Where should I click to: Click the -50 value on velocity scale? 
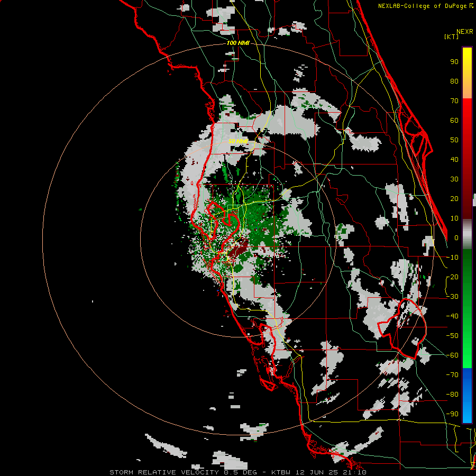(452, 336)
